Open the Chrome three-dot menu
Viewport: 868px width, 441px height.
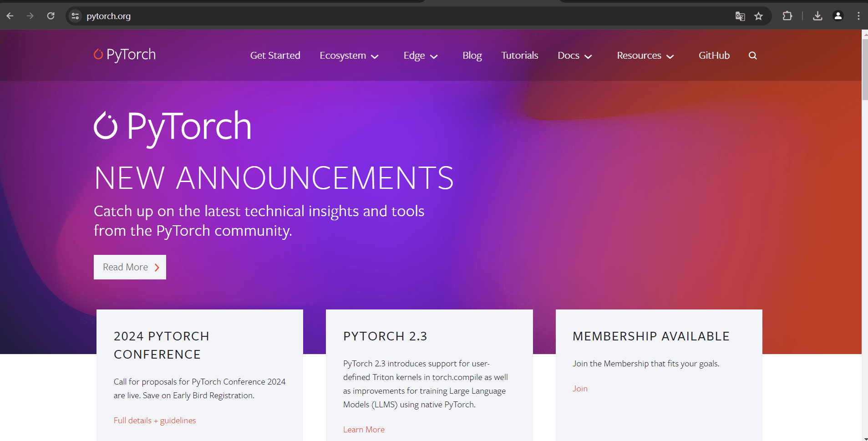click(x=858, y=16)
